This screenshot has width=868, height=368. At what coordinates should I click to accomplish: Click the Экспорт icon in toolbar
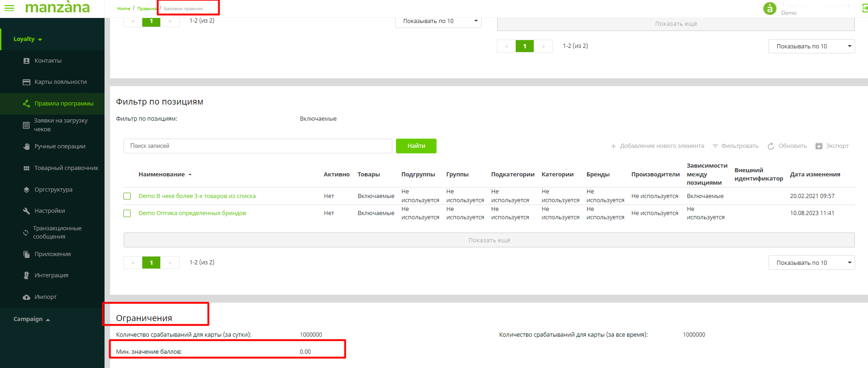point(819,146)
